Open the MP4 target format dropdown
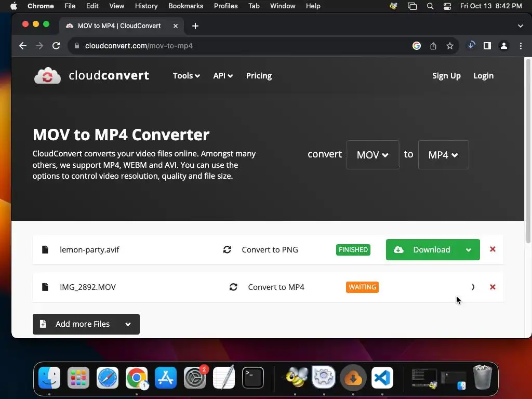 (x=444, y=155)
